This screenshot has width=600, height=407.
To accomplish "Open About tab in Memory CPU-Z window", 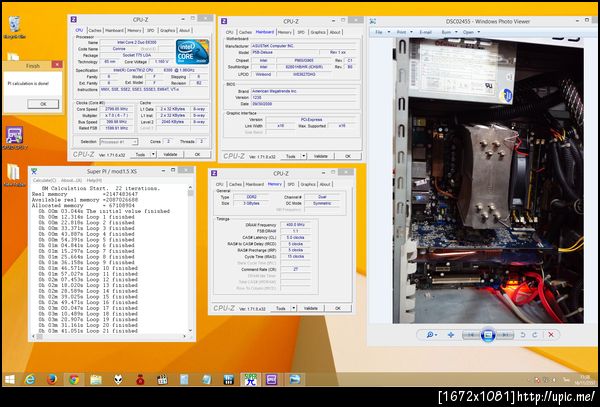I will point(325,184).
